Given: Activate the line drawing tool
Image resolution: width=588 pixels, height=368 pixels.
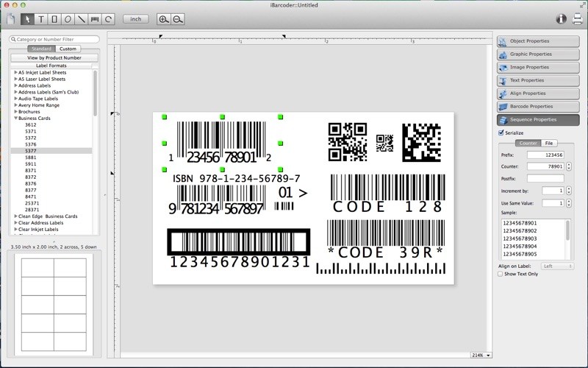Looking at the screenshot, I should point(81,18).
